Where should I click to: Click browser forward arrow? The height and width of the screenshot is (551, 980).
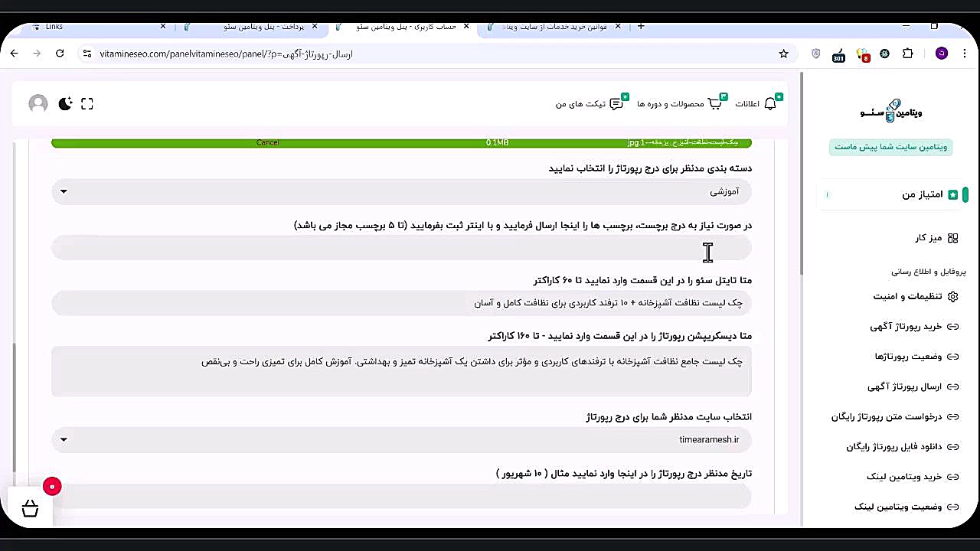point(37,54)
